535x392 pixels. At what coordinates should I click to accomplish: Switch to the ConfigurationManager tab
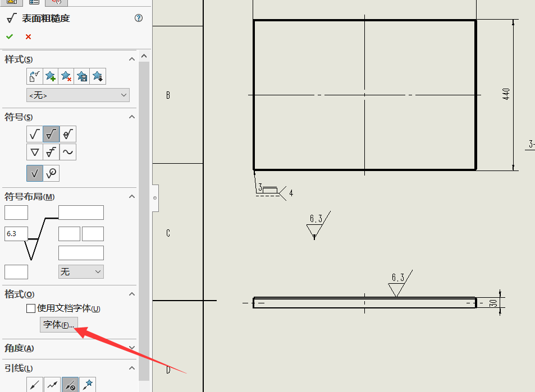coord(57,2)
